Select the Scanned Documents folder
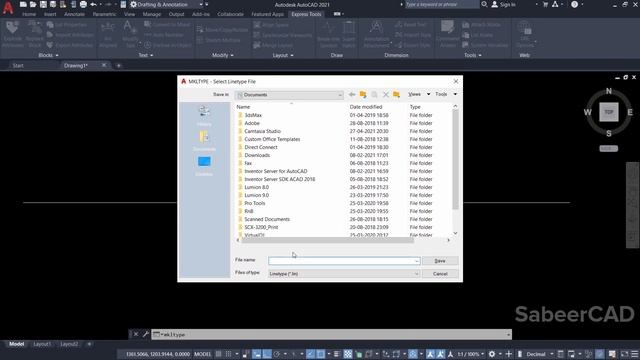 (x=267, y=219)
